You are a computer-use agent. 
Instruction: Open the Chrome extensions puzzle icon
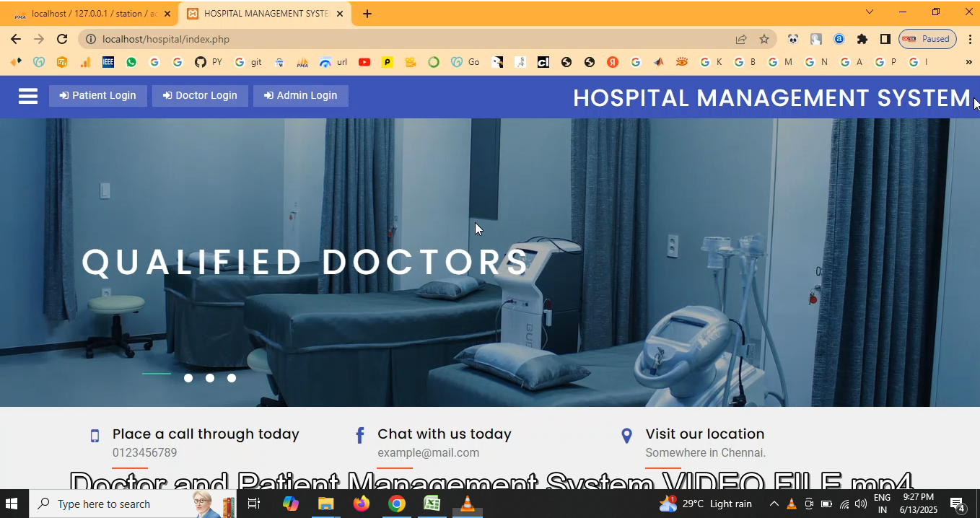click(x=862, y=39)
